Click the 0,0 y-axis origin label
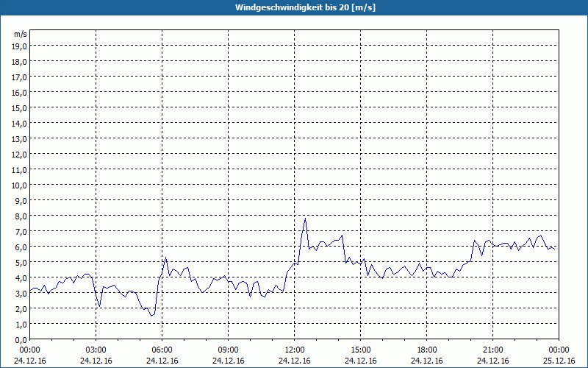This screenshot has width=588, height=368. 21,339
